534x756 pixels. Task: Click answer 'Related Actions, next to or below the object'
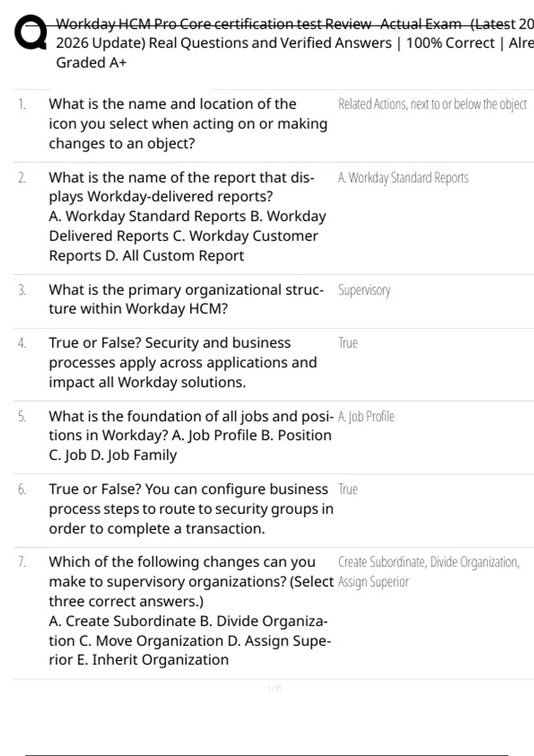click(x=432, y=104)
